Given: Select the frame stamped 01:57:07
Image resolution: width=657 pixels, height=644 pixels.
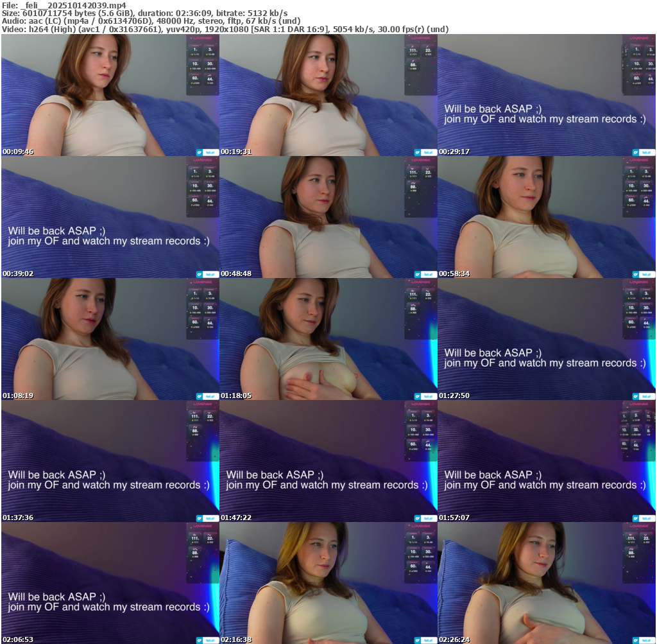Looking at the screenshot, I should [x=547, y=461].
